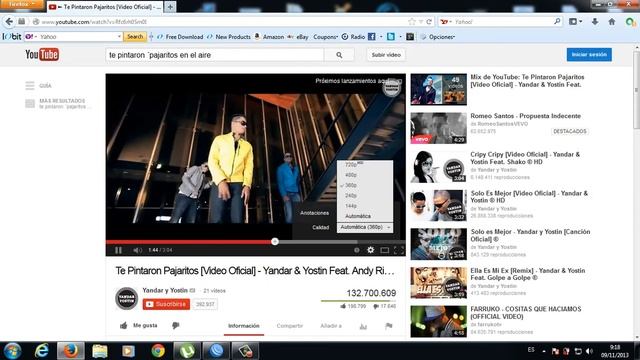Report the video with the flag icon
Screen dimensions: 640x360
click(389, 326)
